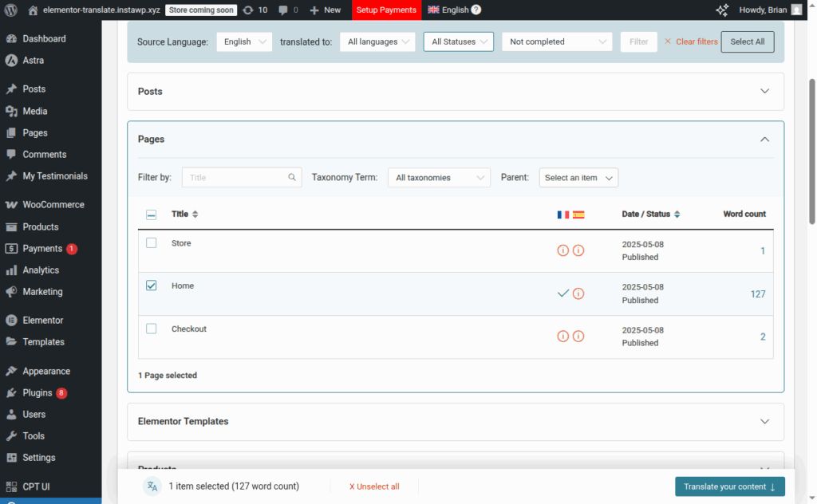Check the Store page checkbox
The image size is (817, 504).
[151, 242]
